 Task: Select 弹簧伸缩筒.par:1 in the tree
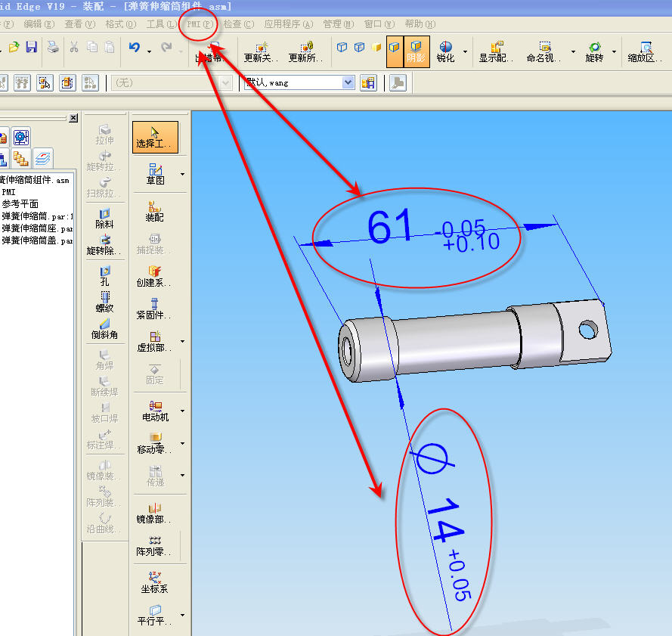click(37, 216)
